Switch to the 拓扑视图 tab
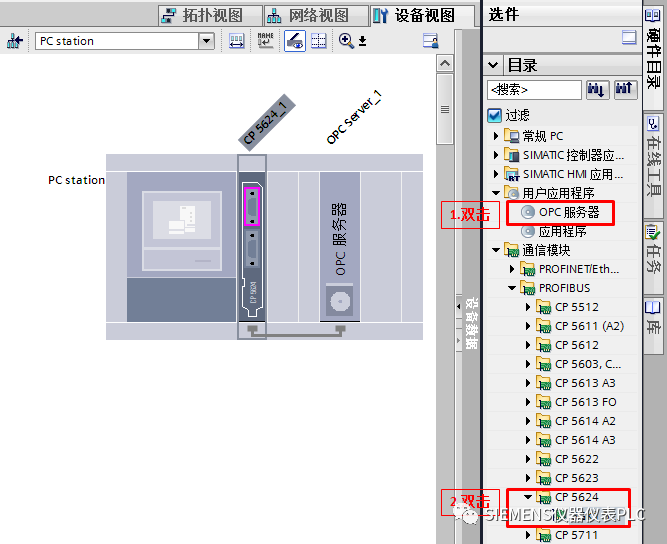The width and height of the screenshot is (667, 544). click(210, 16)
